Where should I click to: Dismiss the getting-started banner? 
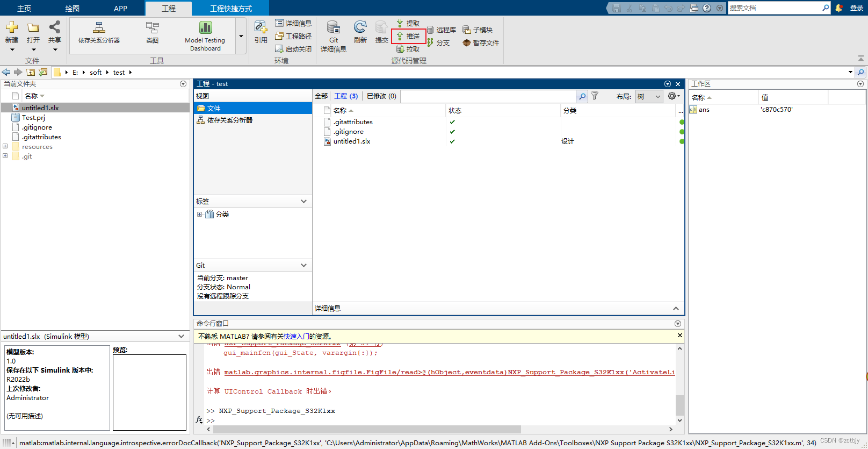(679, 336)
